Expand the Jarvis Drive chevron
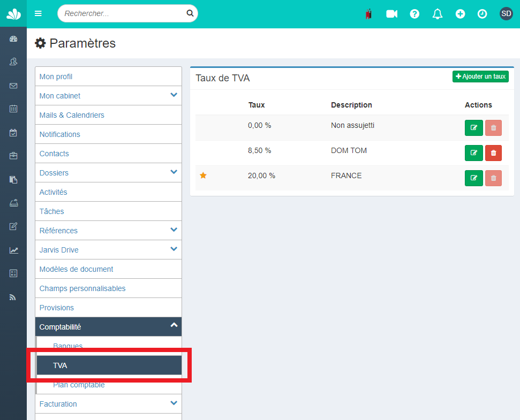The image size is (520, 420). (174, 249)
